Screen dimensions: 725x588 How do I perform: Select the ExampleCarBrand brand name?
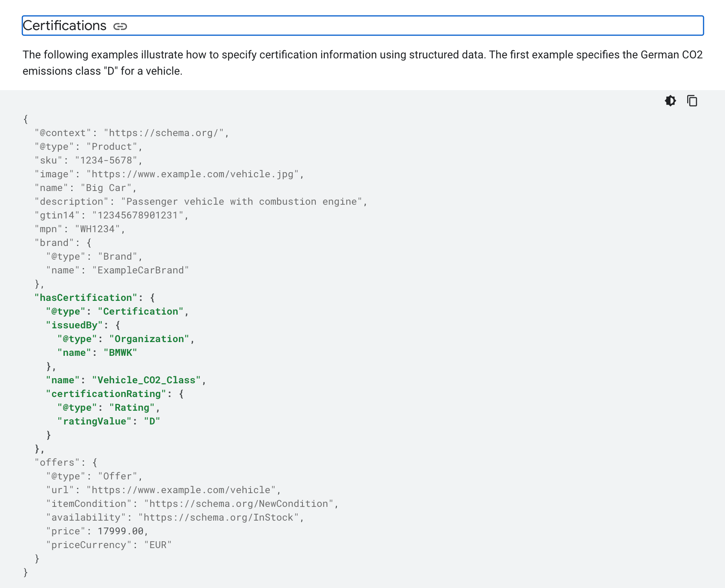[x=140, y=270]
